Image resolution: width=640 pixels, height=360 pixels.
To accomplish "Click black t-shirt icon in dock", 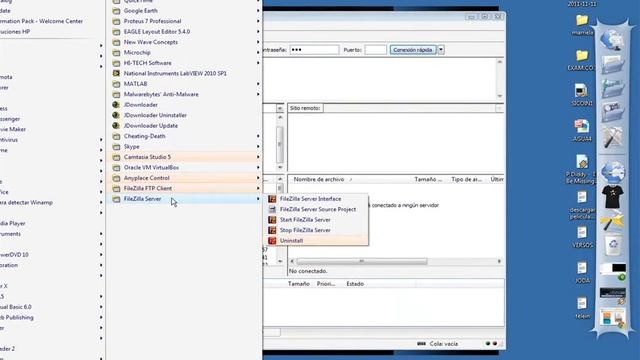I will pyautogui.click(x=612, y=196).
